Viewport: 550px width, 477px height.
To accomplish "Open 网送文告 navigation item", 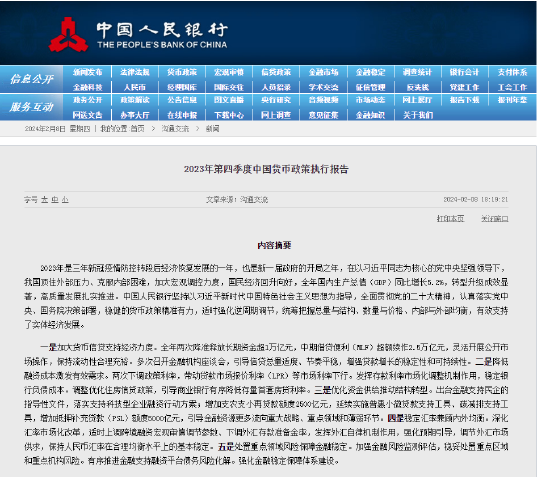I will 87,115.
